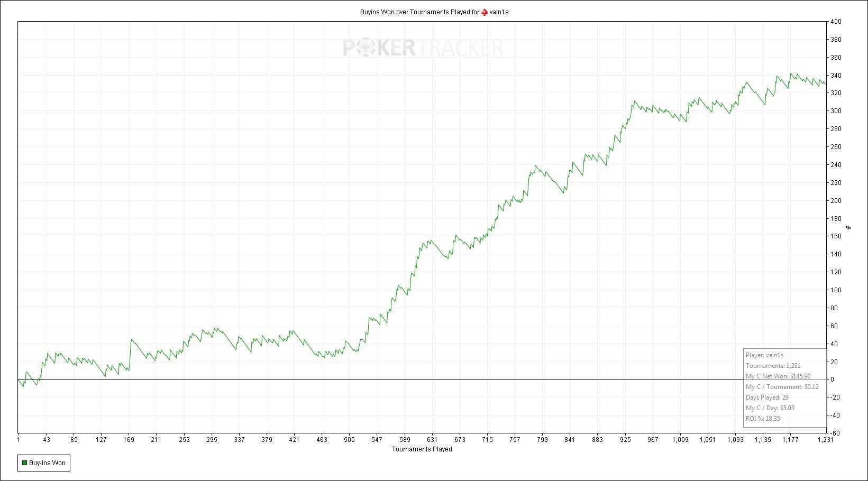Select y-axis tick label '260'
This screenshot has width=868, height=481.
836,147
